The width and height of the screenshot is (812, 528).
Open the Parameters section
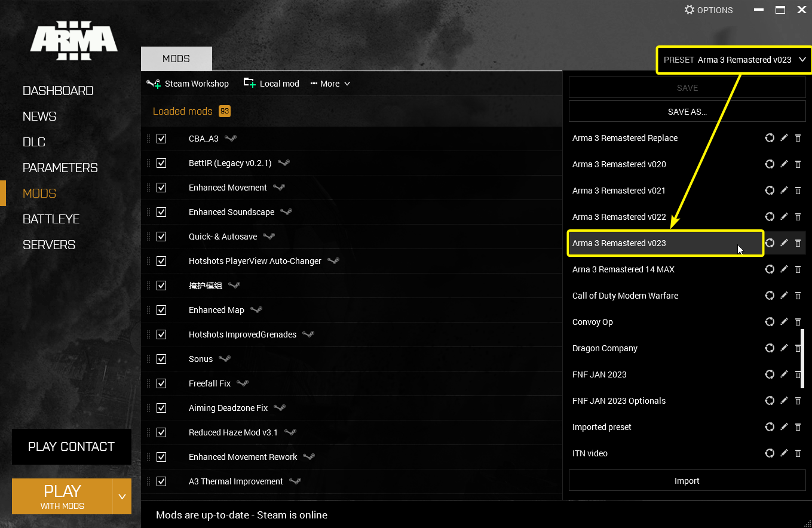point(60,168)
